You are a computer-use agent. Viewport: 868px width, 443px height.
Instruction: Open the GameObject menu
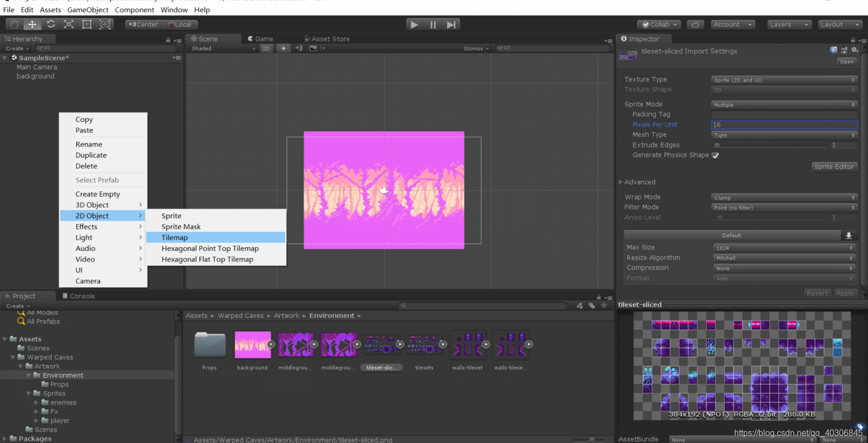tap(87, 9)
